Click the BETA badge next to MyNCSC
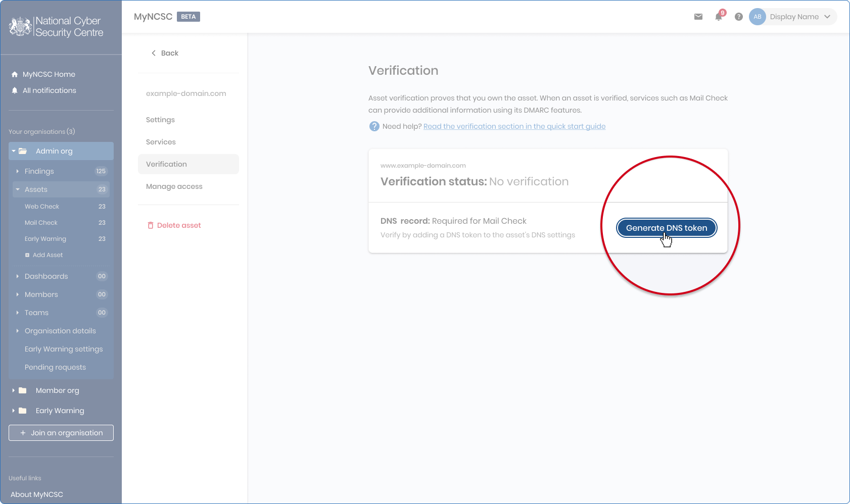Viewport: 850px width, 504px height. (x=188, y=17)
